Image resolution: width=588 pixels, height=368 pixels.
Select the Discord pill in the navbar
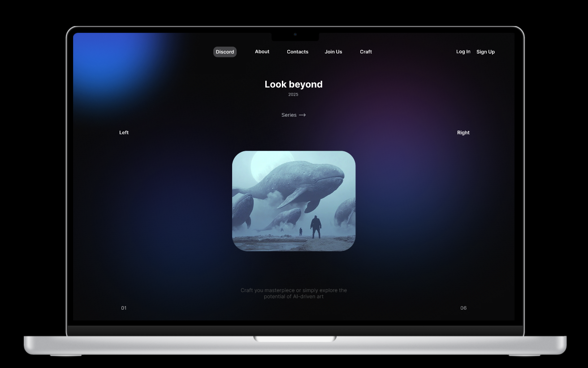coord(225,52)
